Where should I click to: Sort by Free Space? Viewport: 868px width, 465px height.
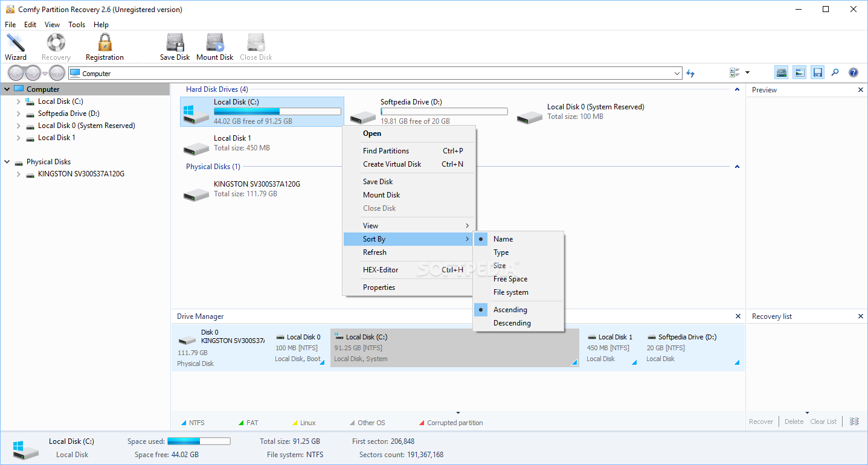click(519, 279)
